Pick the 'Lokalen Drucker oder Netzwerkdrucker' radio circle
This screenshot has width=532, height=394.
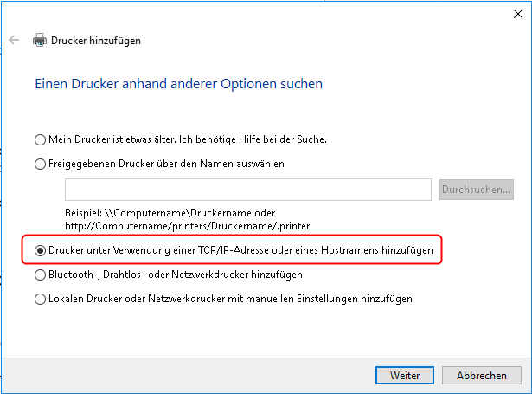click(x=40, y=299)
